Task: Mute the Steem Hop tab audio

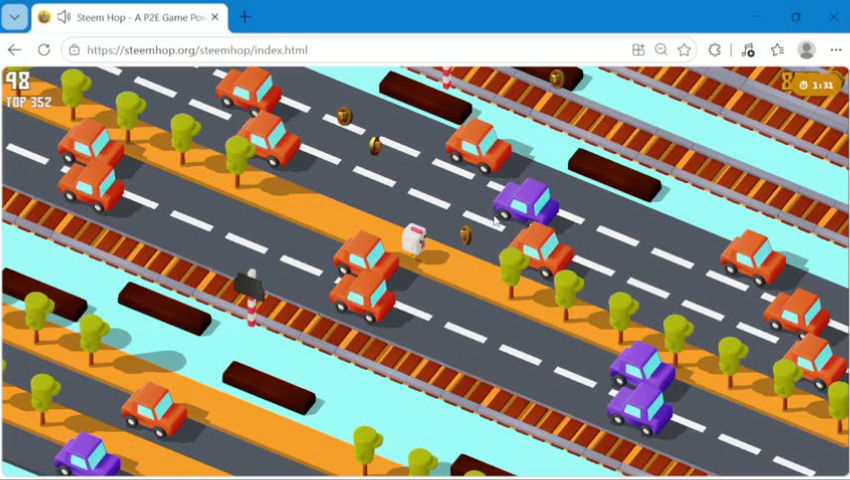Action: 64,17
